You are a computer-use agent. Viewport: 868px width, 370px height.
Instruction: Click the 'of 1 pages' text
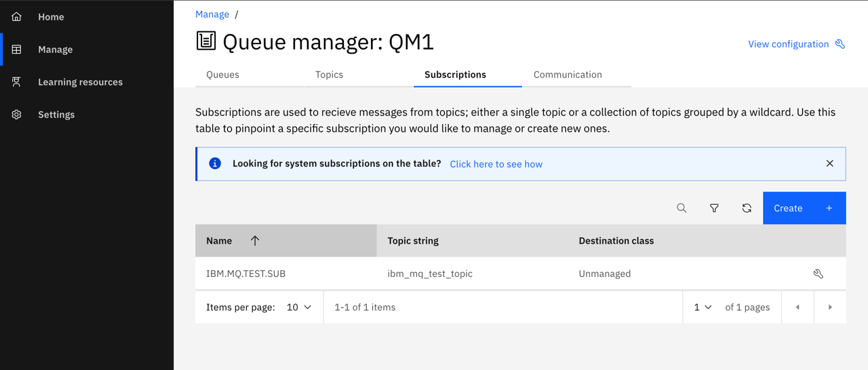tap(747, 308)
